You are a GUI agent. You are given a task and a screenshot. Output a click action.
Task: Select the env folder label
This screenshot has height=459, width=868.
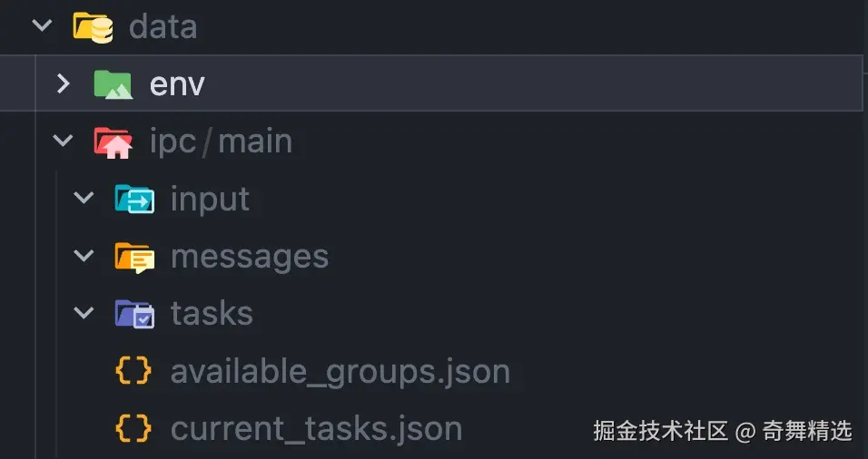[177, 84]
